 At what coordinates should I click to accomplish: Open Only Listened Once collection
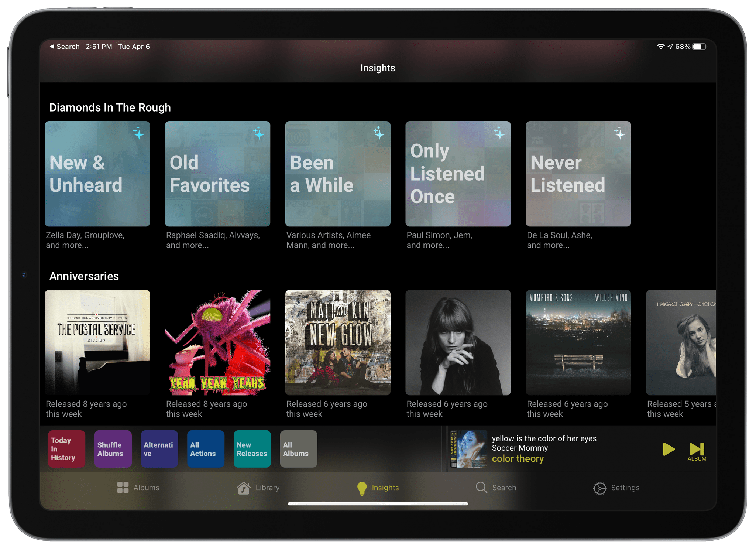coord(458,174)
